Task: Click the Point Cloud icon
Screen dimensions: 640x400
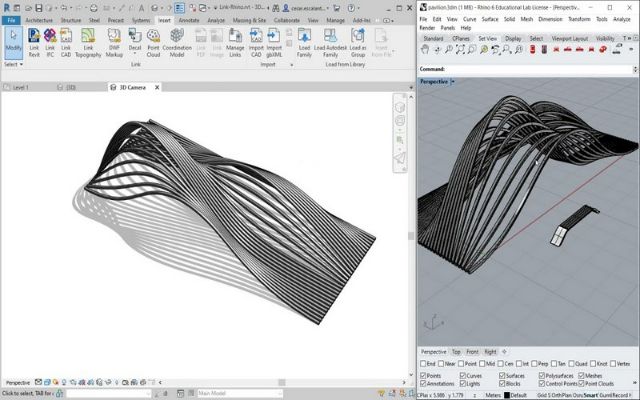Action: point(153,42)
